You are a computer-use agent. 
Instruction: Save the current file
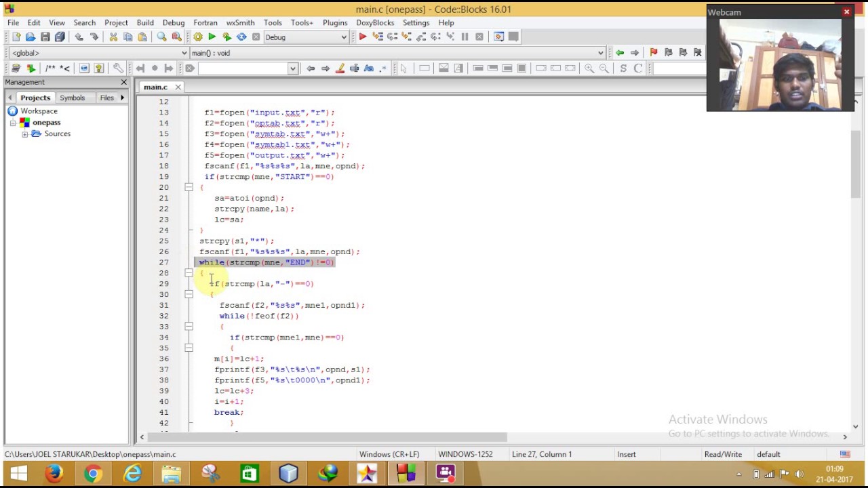click(x=45, y=37)
